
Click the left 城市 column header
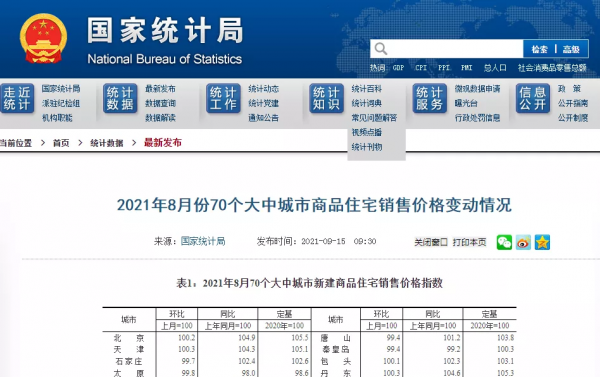[x=129, y=320]
